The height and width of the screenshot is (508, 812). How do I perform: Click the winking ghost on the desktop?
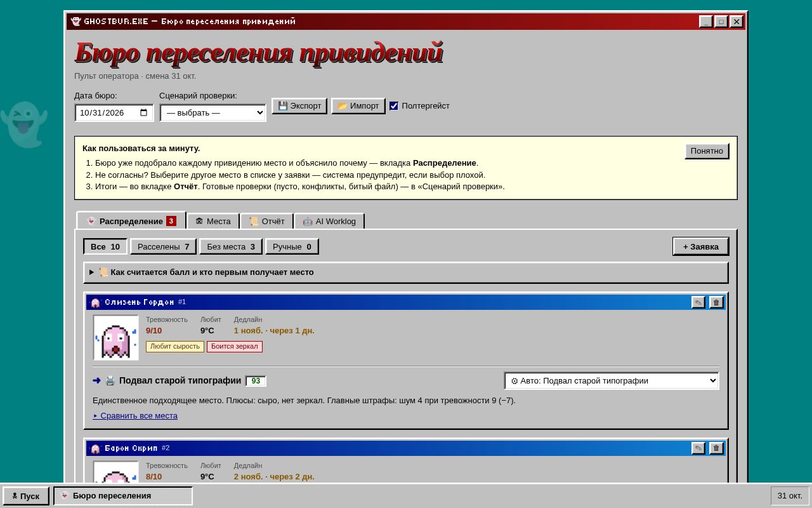[x=24, y=124]
